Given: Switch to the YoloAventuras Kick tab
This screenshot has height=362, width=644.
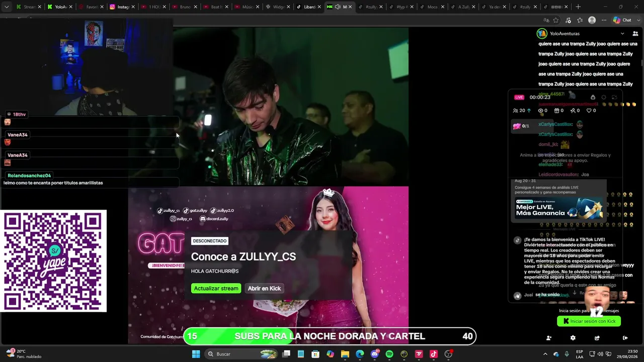Looking at the screenshot, I should [x=60, y=7].
